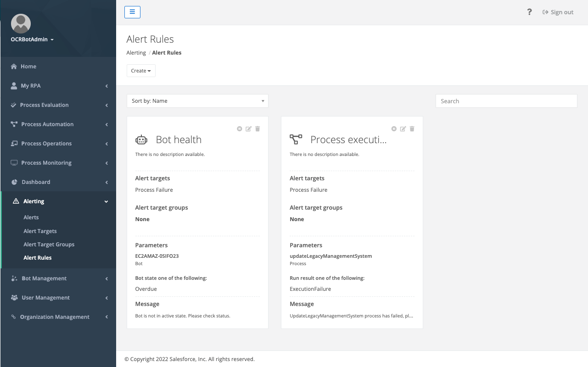Toggle the sidebar with the hamburger button
The width and height of the screenshot is (588, 367).
click(132, 12)
